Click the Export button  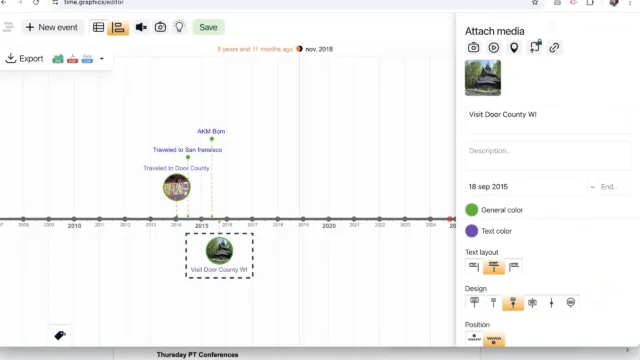24,58
